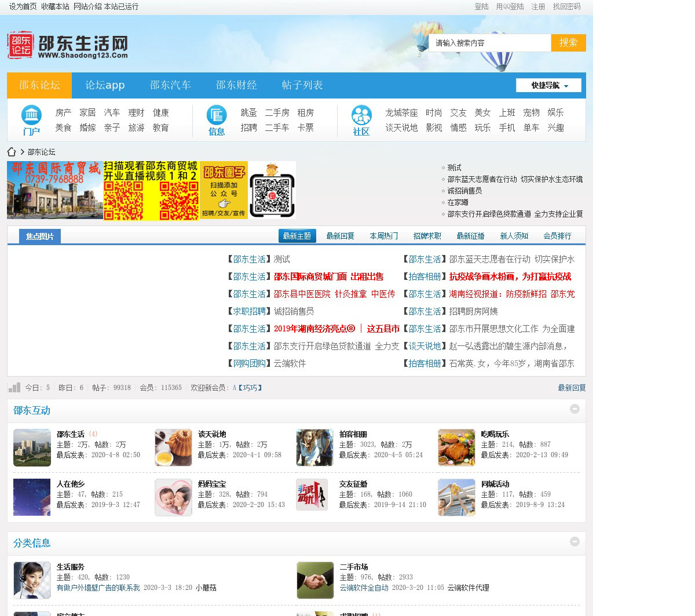Open the red 邵东国际商贸城门面 post
Screen dimensions: 695x616
[x=328, y=276]
